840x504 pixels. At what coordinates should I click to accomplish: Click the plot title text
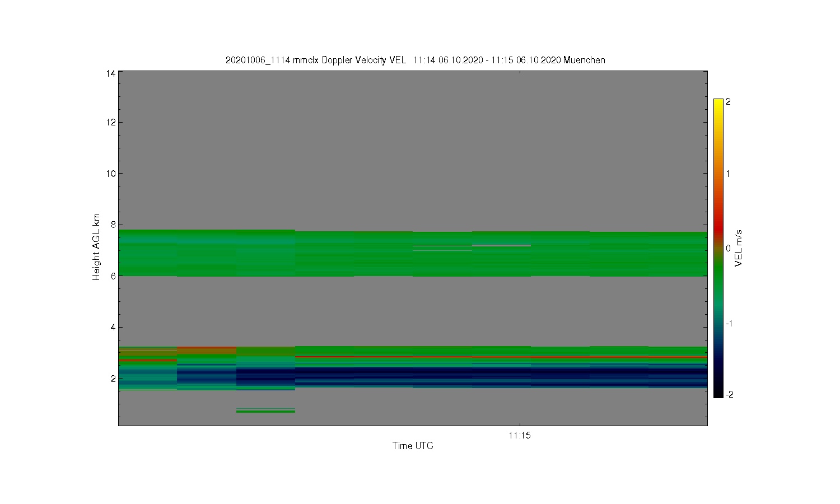click(415, 60)
